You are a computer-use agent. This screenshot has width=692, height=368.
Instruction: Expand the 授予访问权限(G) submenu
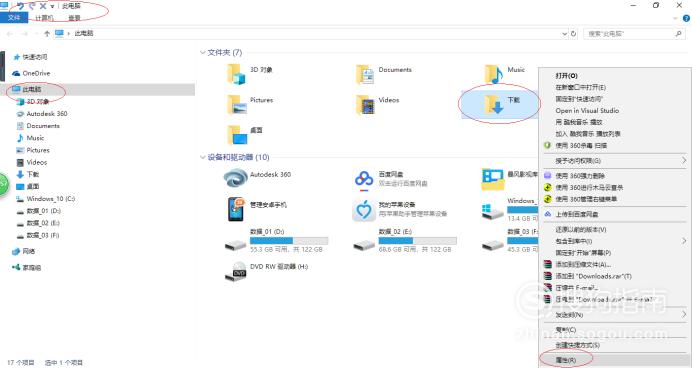[x=615, y=161]
